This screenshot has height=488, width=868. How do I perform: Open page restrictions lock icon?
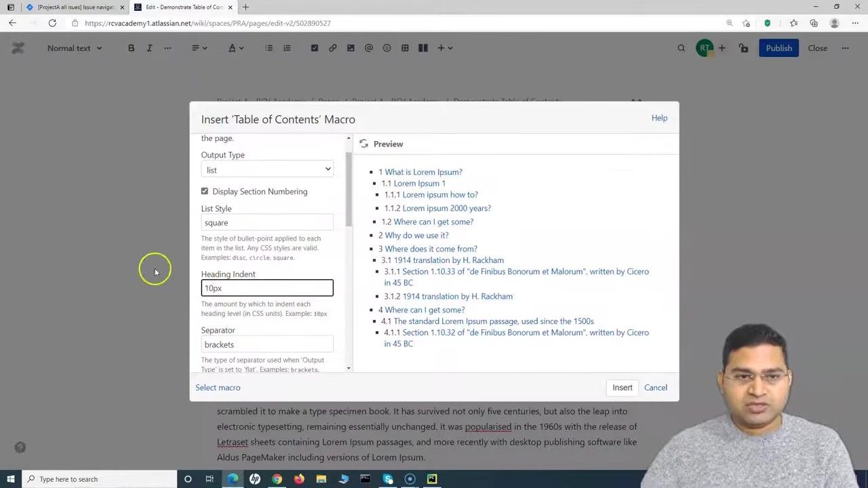[x=744, y=48]
